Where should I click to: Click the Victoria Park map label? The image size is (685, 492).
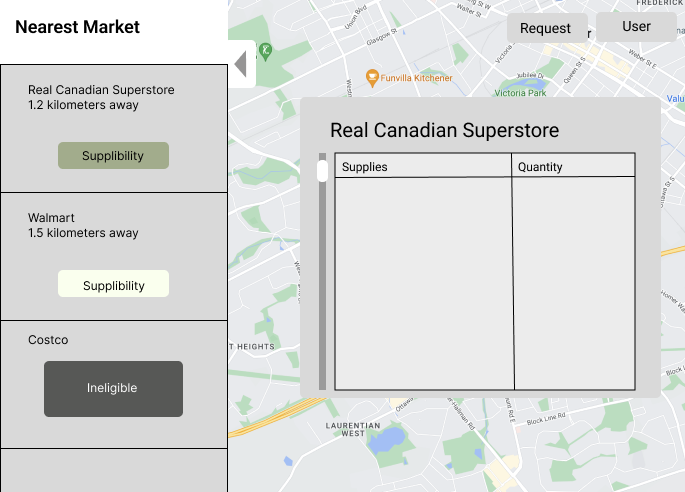click(520, 93)
